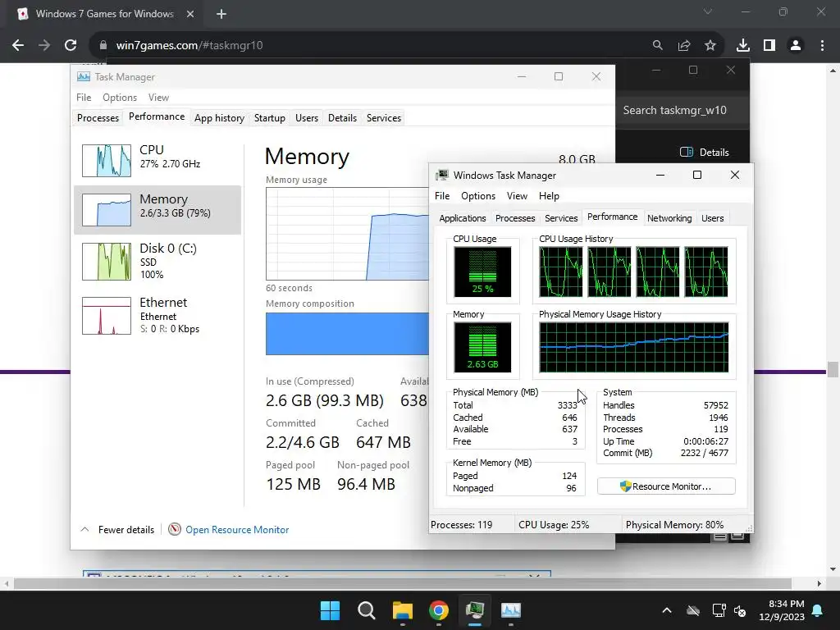The width and height of the screenshot is (840, 630).
Task: Switch to Applications tab in Windows Task Manager
Action: (x=463, y=218)
